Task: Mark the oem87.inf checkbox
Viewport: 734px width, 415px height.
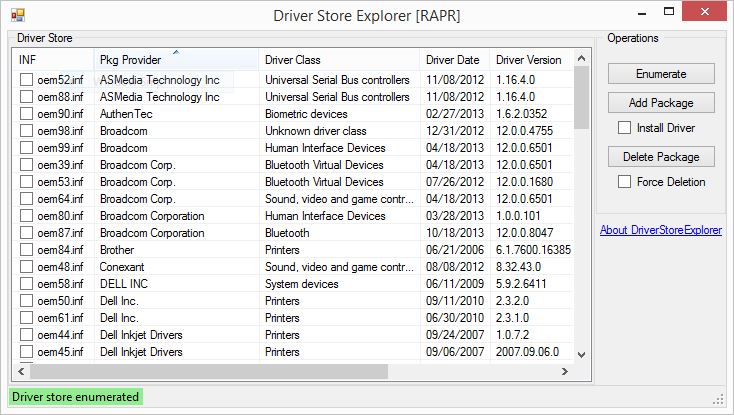Action: pos(26,233)
